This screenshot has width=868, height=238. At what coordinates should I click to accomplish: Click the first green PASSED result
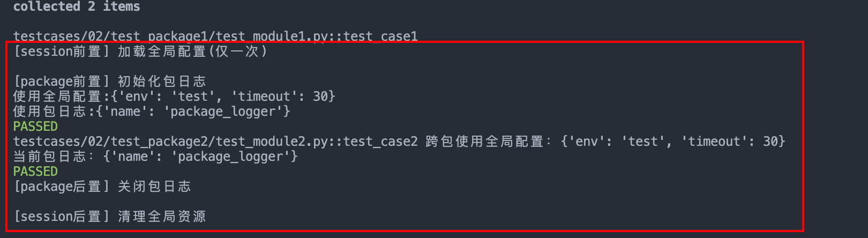tap(35, 127)
